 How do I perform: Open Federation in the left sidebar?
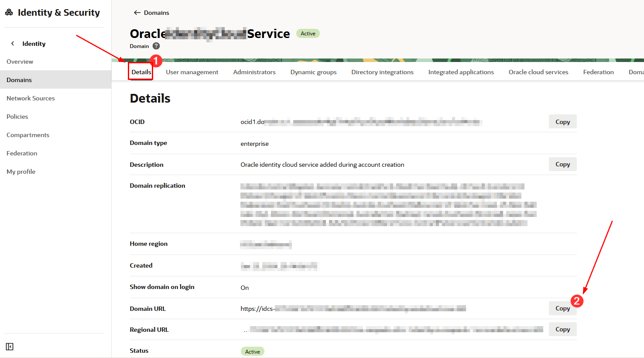(x=22, y=153)
